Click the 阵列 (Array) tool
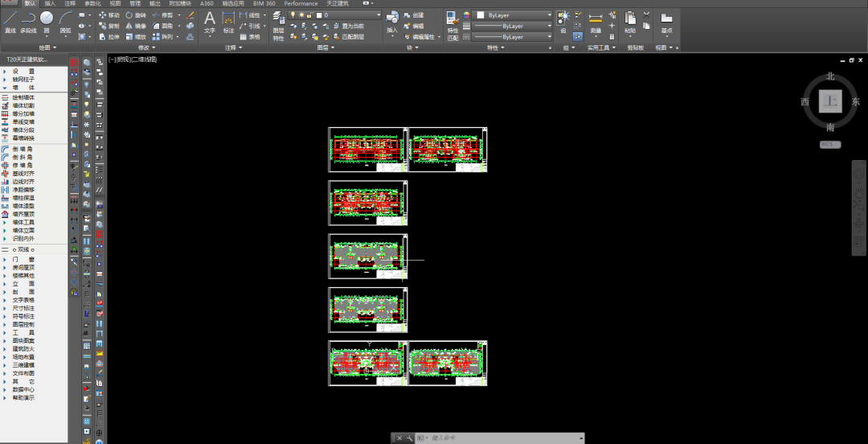The height and width of the screenshot is (444, 868). (x=162, y=37)
